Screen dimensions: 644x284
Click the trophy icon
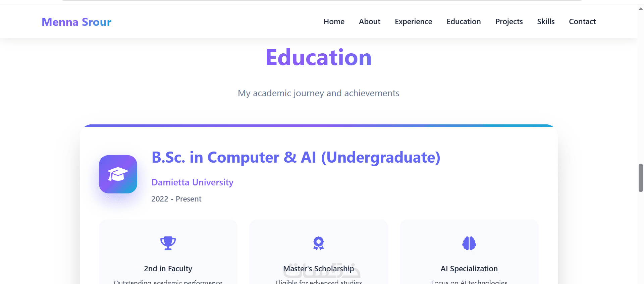point(168,243)
